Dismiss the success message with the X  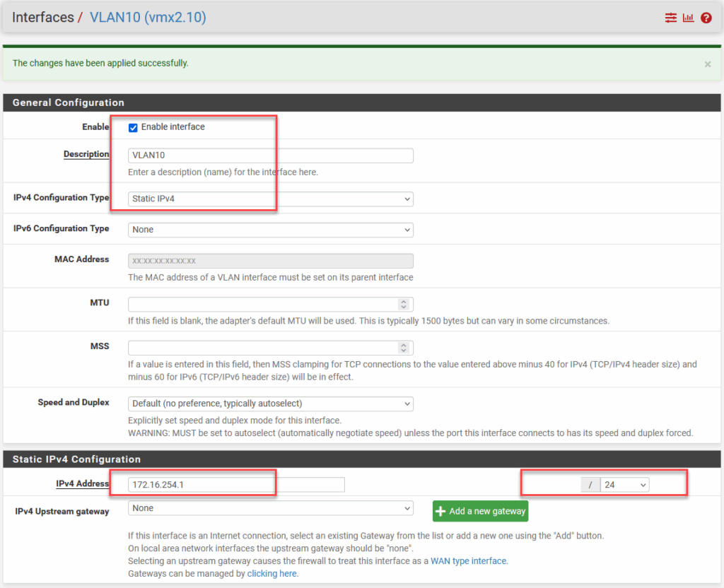707,64
